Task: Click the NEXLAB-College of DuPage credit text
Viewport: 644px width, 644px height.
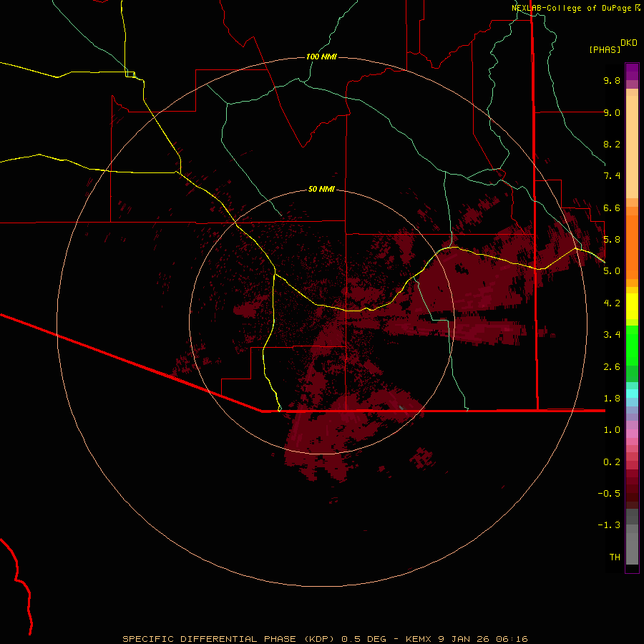Action: (x=572, y=8)
